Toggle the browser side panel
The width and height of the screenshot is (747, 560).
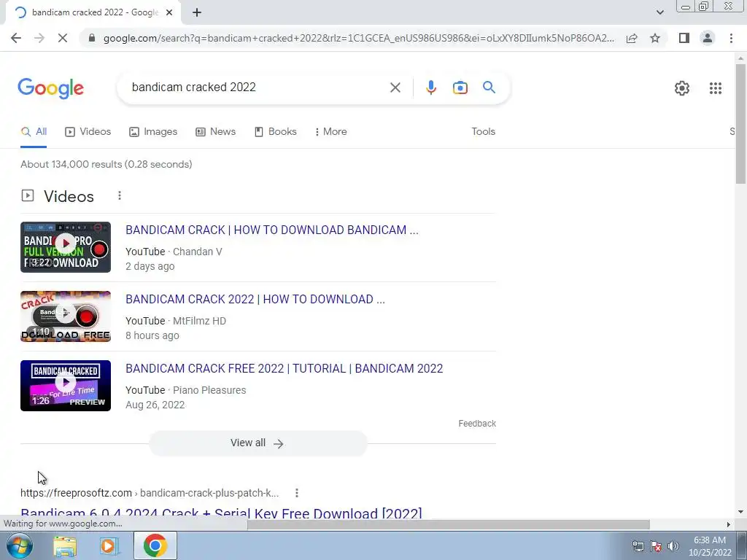tap(684, 38)
